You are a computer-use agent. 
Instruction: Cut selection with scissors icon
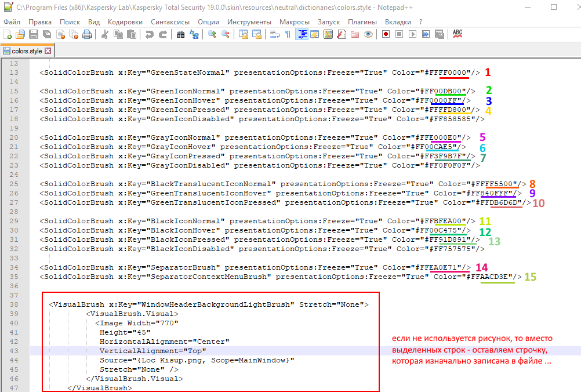[105, 34]
